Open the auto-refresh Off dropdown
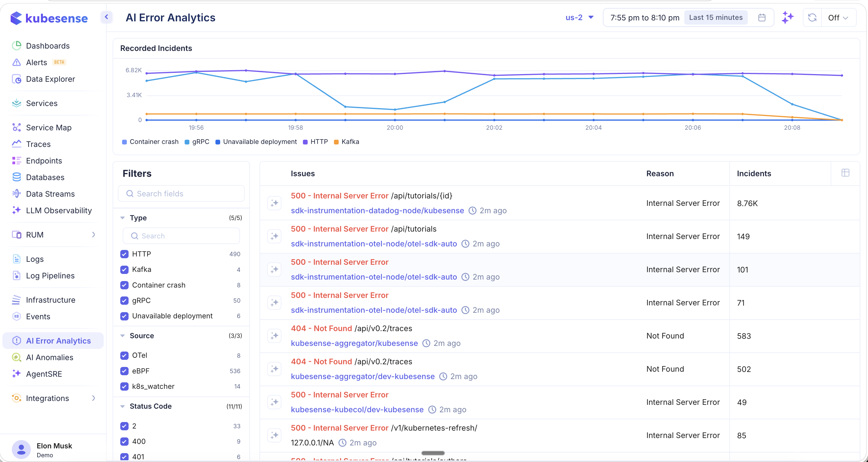The height and width of the screenshot is (462, 868). point(838,17)
